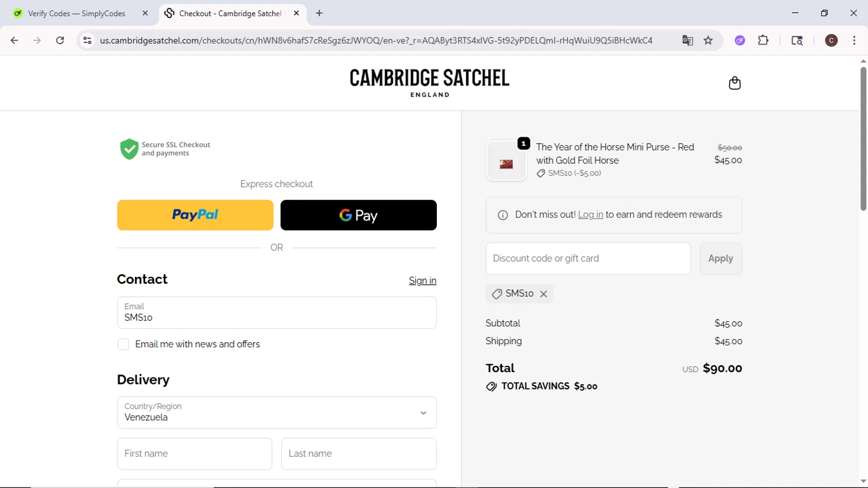868x488 pixels.
Task: Focus the Discount code or gift card field
Action: (x=588, y=259)
